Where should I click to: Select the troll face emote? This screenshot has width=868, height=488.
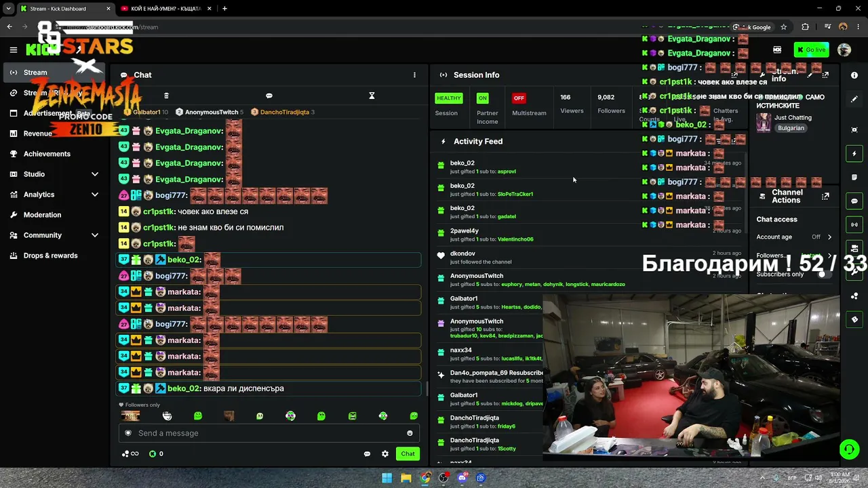(x=167, y=416)
